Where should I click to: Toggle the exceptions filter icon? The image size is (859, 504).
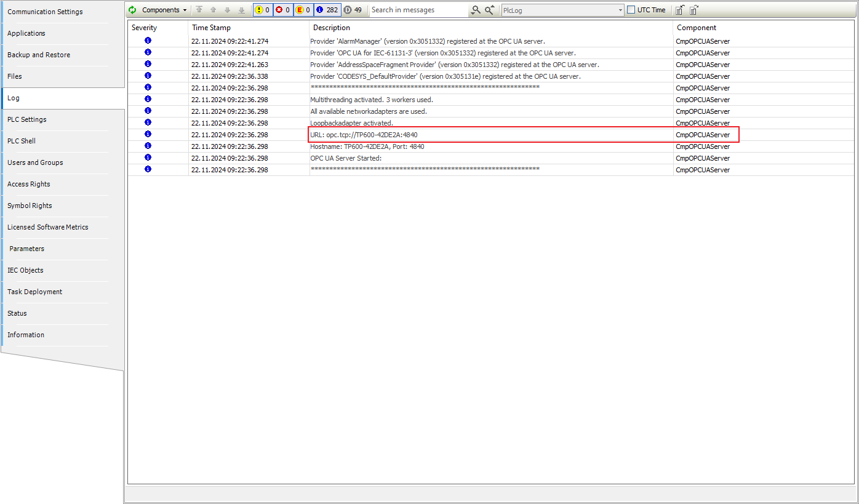303,10
